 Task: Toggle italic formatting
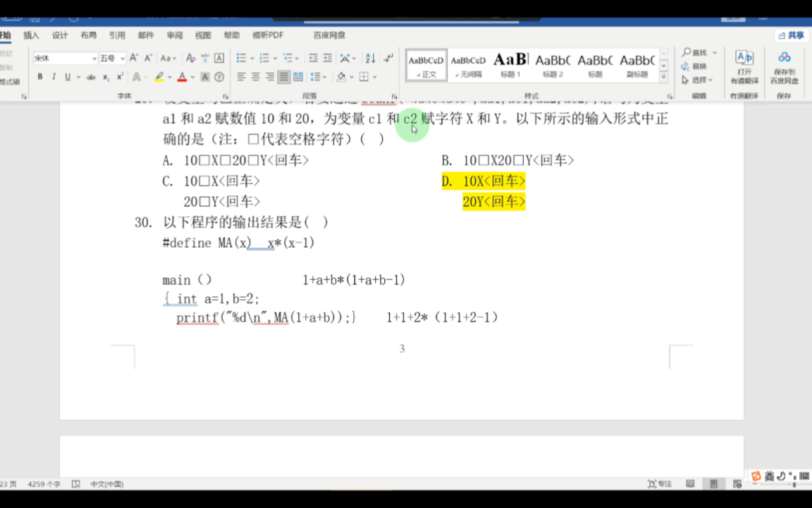click(54, 76)
